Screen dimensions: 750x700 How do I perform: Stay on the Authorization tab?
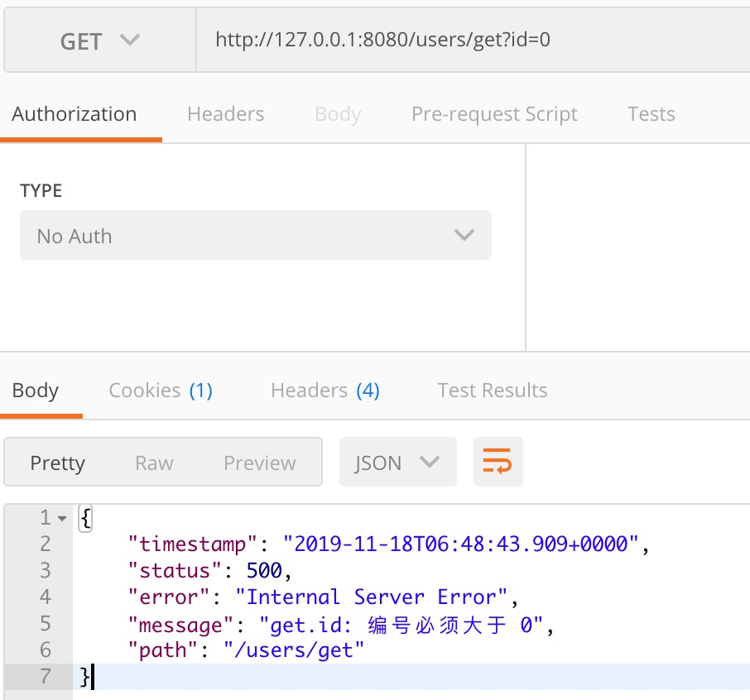tap(74, 114)
